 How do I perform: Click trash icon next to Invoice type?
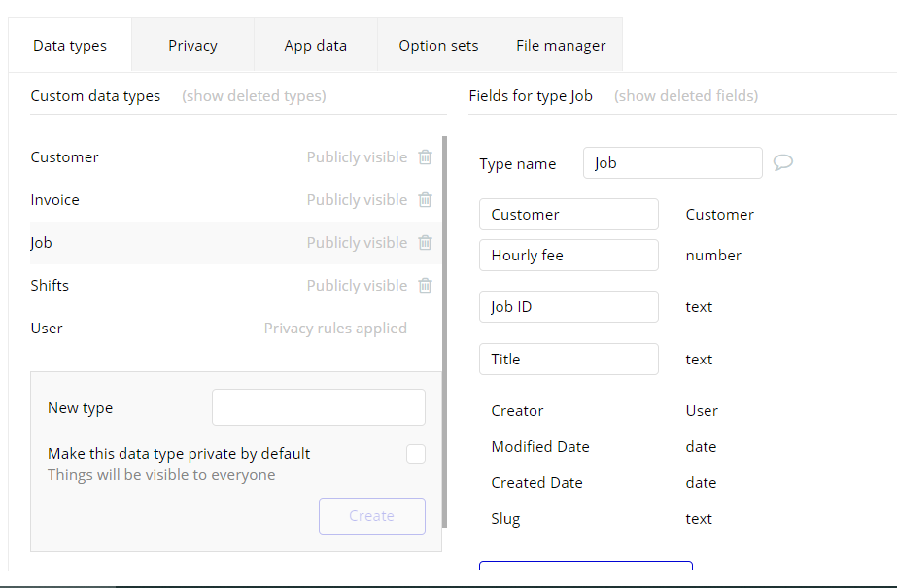[425, 200]
